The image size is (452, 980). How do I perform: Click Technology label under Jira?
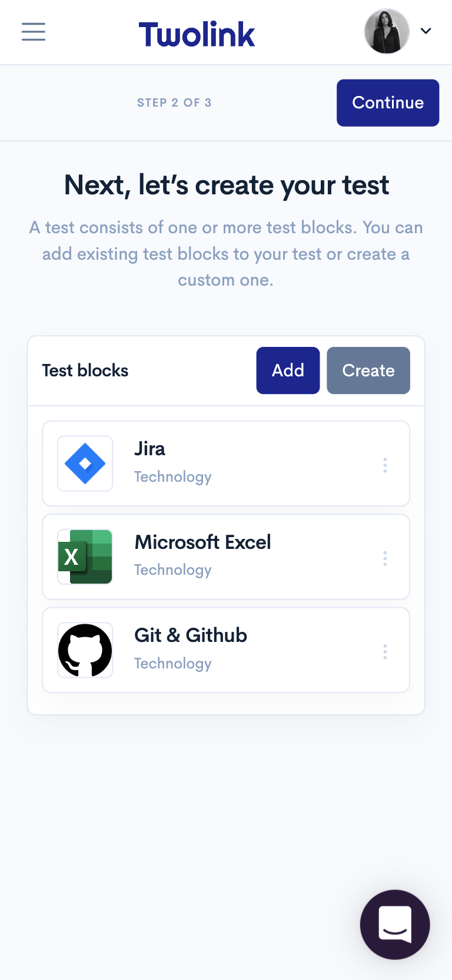(x=173, y=477)
